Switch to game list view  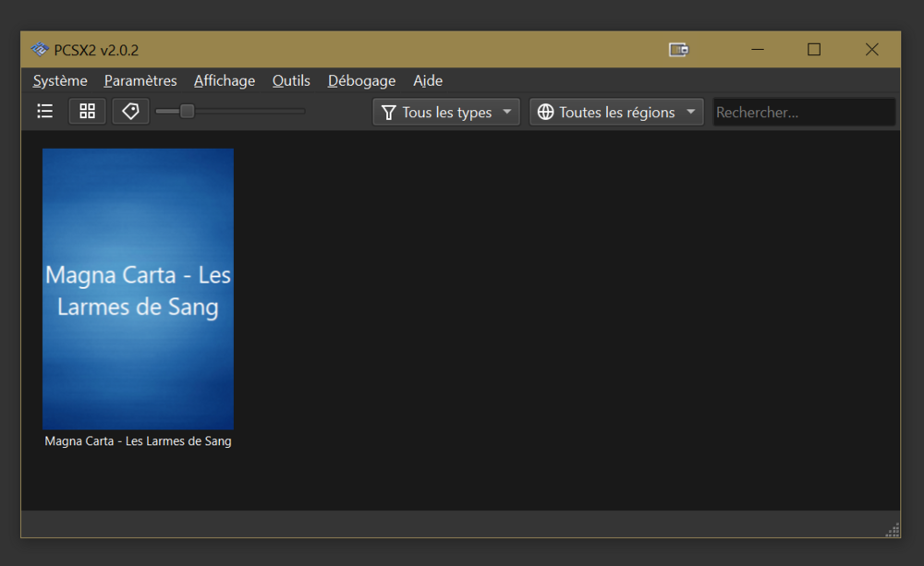pyautogui.click(x=44, y=112)
